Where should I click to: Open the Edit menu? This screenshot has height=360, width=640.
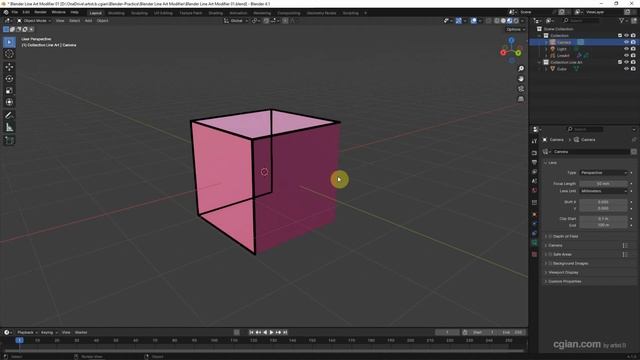[x=26, y=12]
